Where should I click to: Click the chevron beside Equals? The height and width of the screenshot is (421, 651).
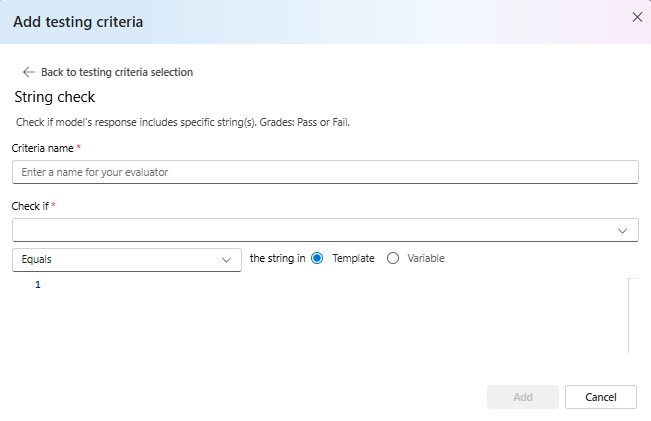[x=226, y=260]
